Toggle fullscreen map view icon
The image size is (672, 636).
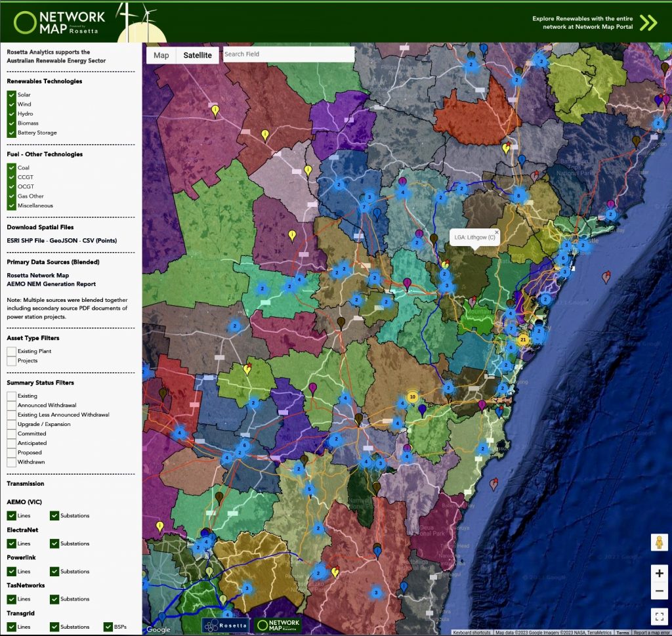click(660, 616)
